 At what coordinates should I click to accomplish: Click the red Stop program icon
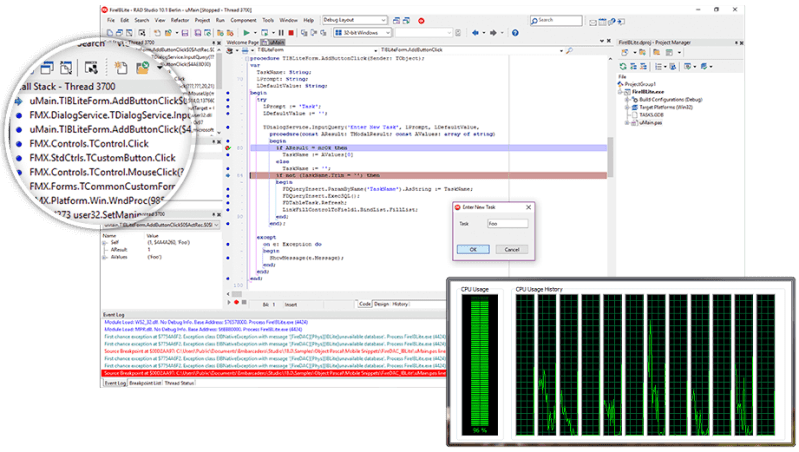(291, 33)
